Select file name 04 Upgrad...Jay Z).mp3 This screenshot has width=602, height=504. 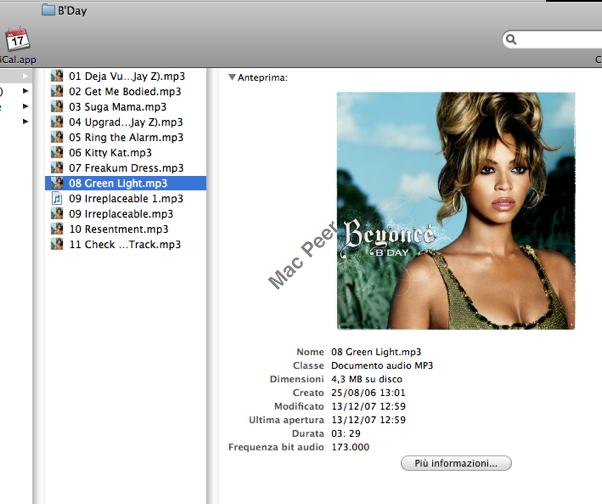click(126, 122)
